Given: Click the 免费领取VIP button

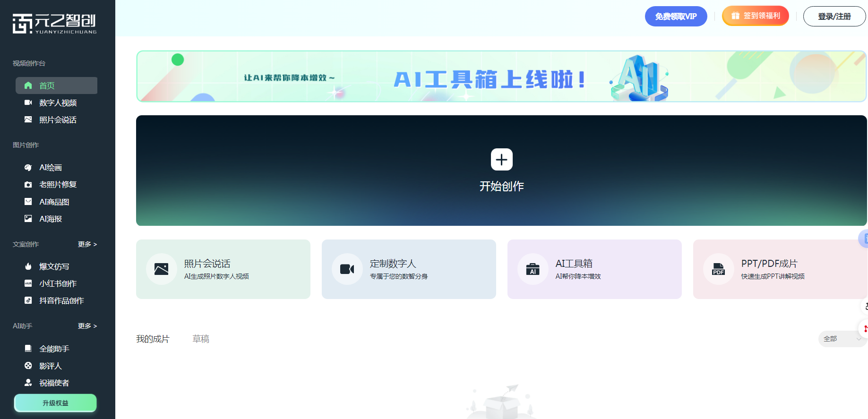Looking at the screenshot, I should click(x=676, y=17).
